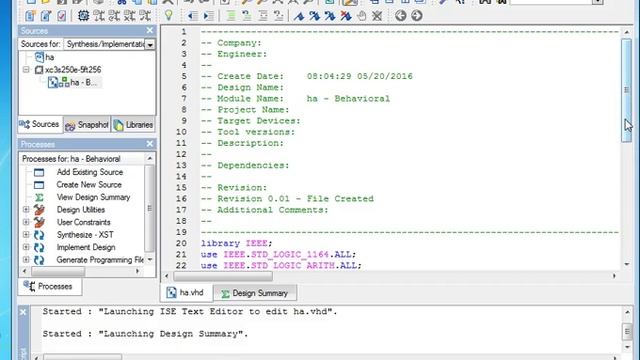Click the Implement Design process icon

pyautogui.click(x=39, y=247)
